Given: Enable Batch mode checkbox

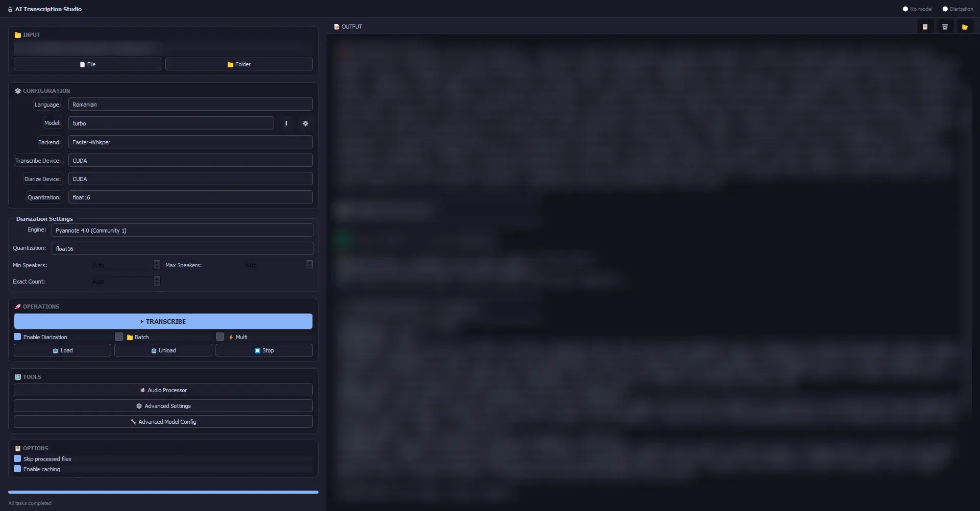Looking at the screenshot, I should (119, 337).
